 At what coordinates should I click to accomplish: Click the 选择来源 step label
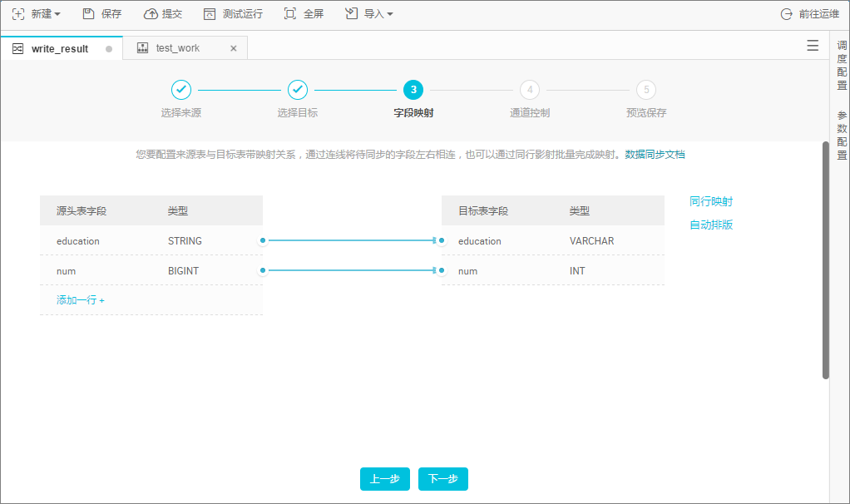pyautogui.click(x=181, y=113)
